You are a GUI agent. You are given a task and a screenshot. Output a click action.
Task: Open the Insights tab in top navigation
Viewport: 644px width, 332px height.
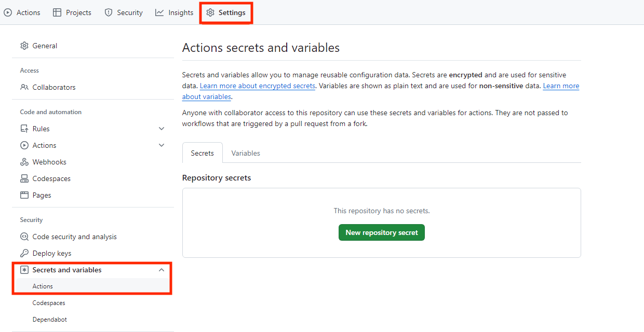coord(175,12)
